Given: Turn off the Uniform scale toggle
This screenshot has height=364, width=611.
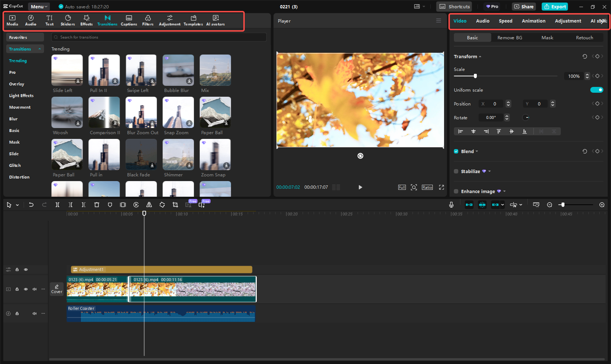Looking at the screenshot, I should pyautogui.click(x=597, y=90).
